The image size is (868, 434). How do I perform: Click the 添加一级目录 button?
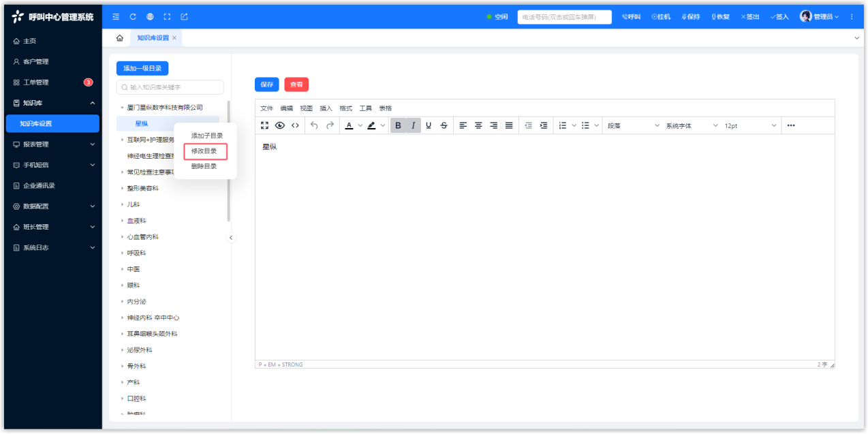142,68
